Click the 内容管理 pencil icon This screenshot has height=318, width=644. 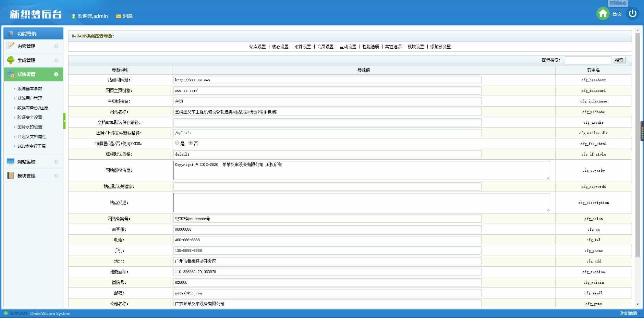click(11, 46)
